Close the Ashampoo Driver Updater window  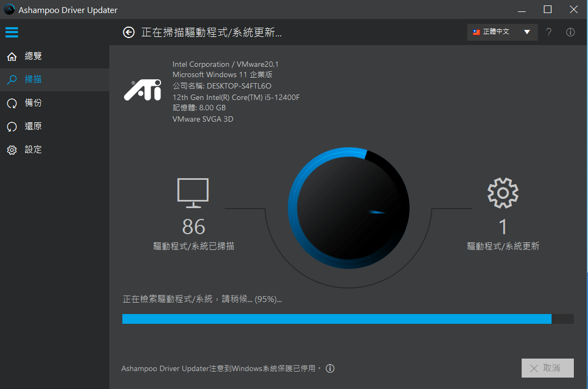tap(574, 9)
